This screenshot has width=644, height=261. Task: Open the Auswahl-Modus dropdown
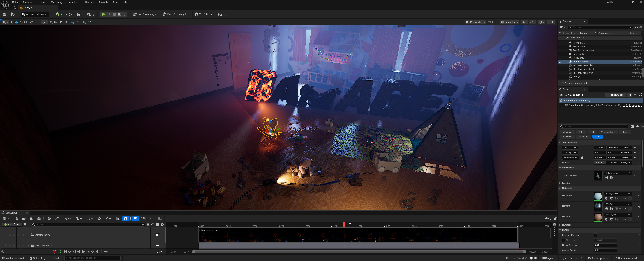[x=35, y=14]
